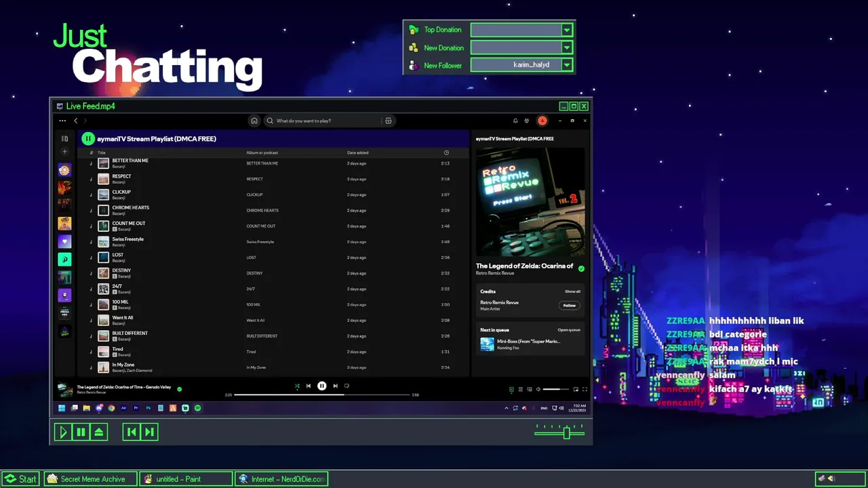The image size is (868, 488).
Task: Go back with Spotify left arrow
Action: click(76, 121)
